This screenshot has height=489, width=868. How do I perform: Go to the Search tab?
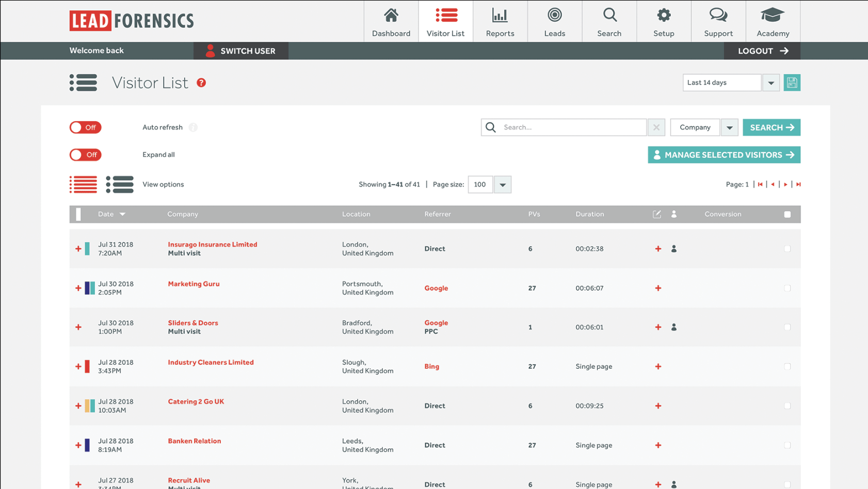609,21
